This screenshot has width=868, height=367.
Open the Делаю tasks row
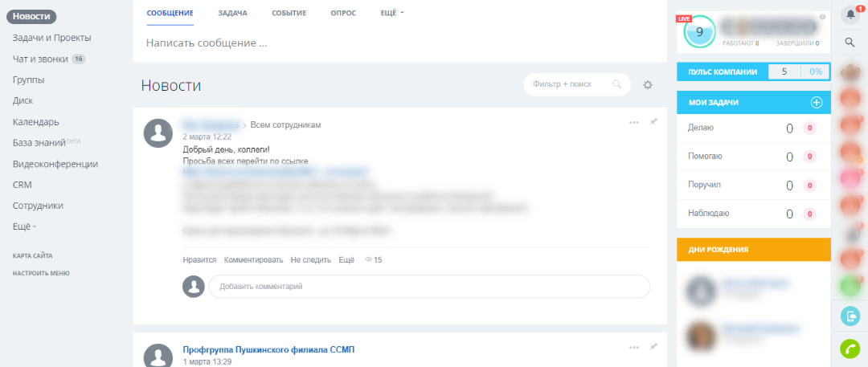click(753, 128)
